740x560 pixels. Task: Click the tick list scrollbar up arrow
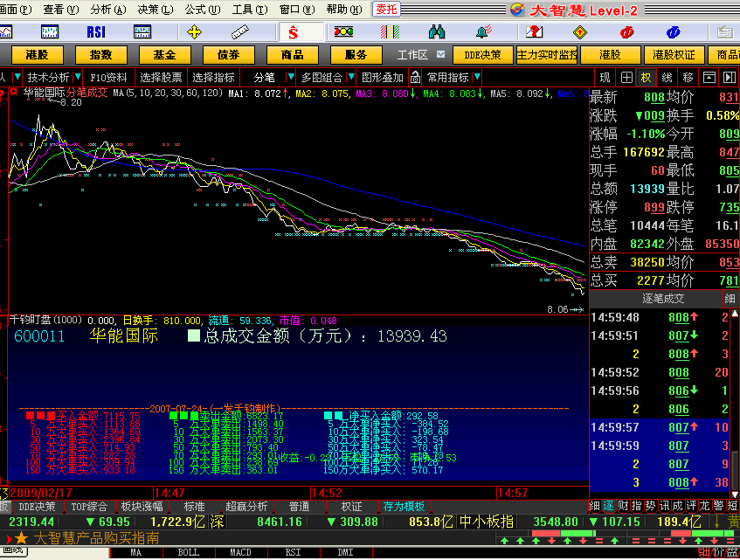[735, 314]
